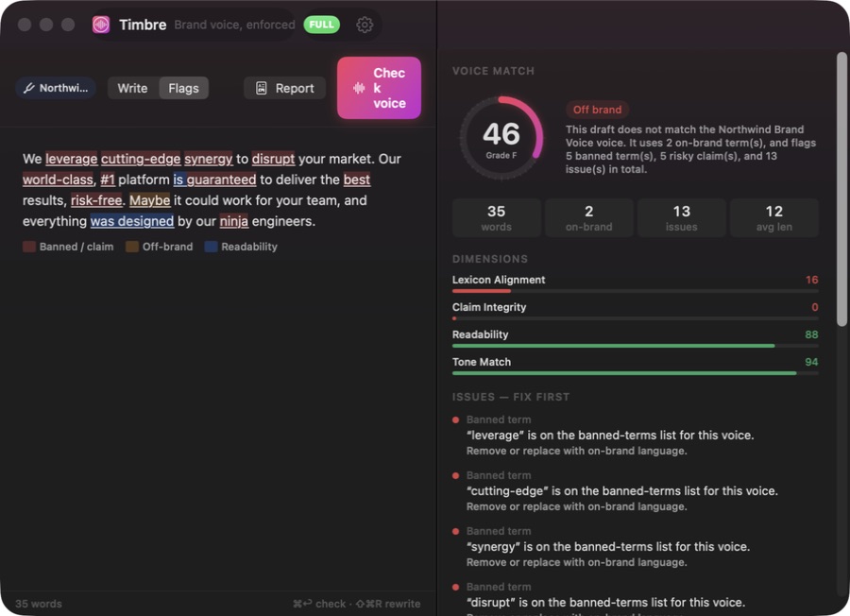850x616 pixels.
Task: Select the "disrupt" banned term issue
Action: 636,601
